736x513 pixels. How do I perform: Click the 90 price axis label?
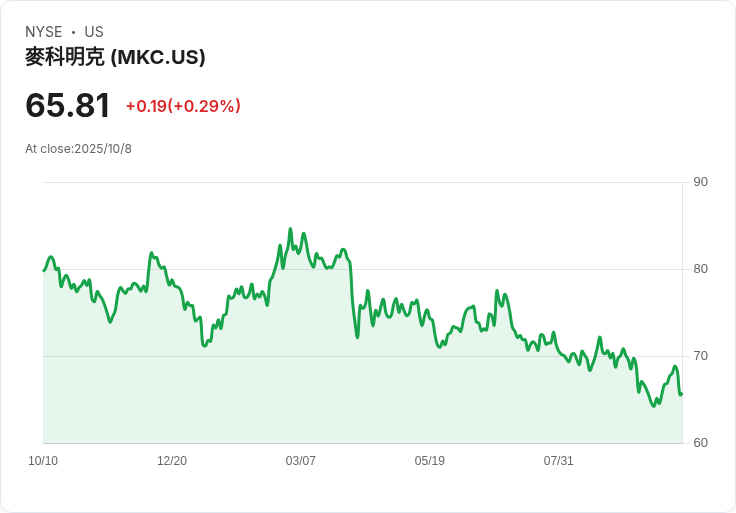(x=700, y=182)
